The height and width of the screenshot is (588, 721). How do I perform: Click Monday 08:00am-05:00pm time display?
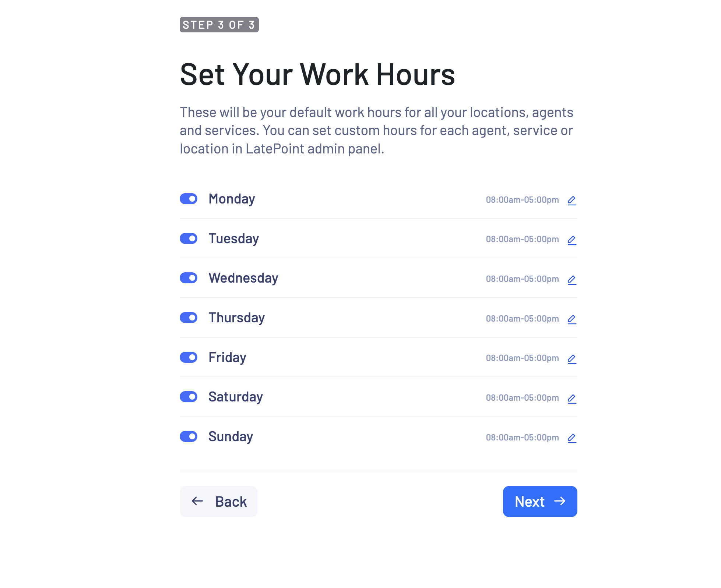click(x=522, y=200)
